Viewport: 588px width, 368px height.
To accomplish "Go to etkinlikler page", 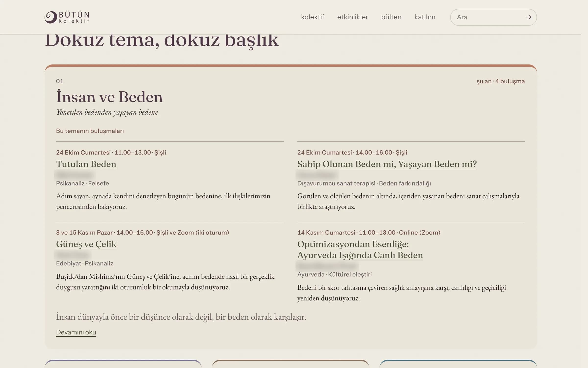I will click(x=353, y=17).
